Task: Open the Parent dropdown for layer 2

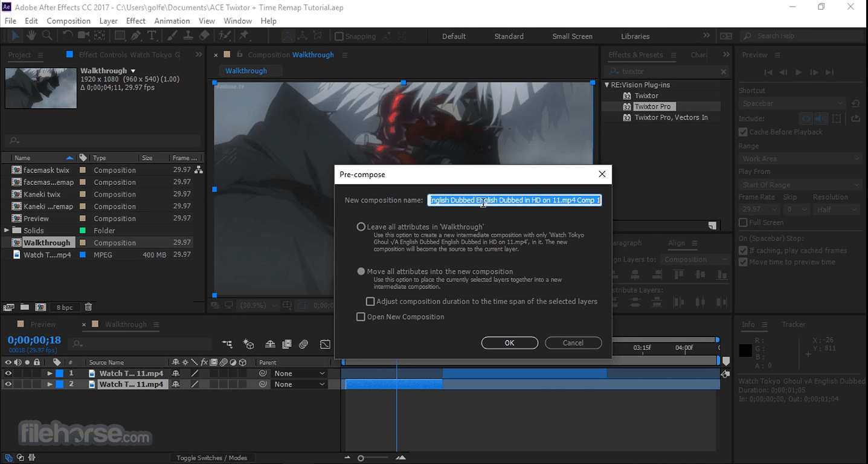Action: click(x=298, y=384)
